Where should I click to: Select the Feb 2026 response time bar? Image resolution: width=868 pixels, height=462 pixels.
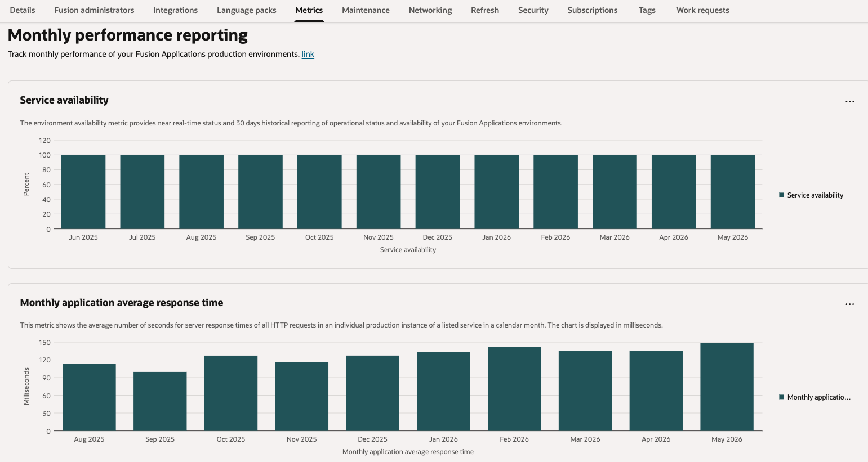514,389
